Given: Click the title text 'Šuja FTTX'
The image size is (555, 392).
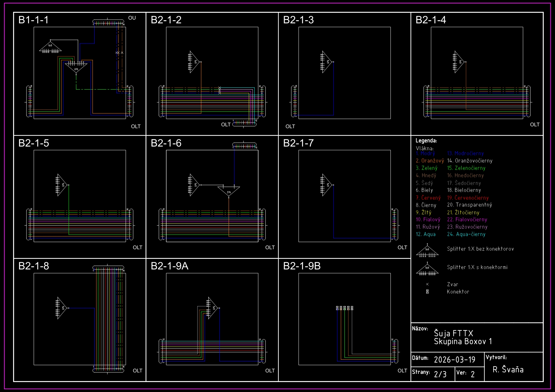Looking at the screenshot, I should click(x=453, y=333).
